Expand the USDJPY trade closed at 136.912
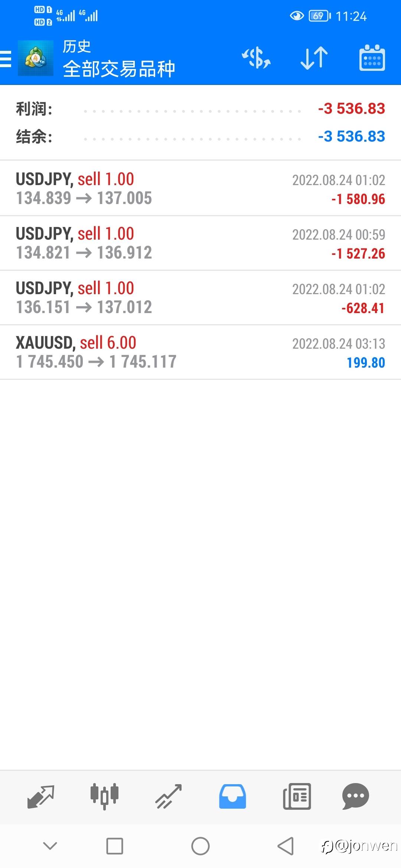This screenshot has width=401, height=868. tap(200, 243)
